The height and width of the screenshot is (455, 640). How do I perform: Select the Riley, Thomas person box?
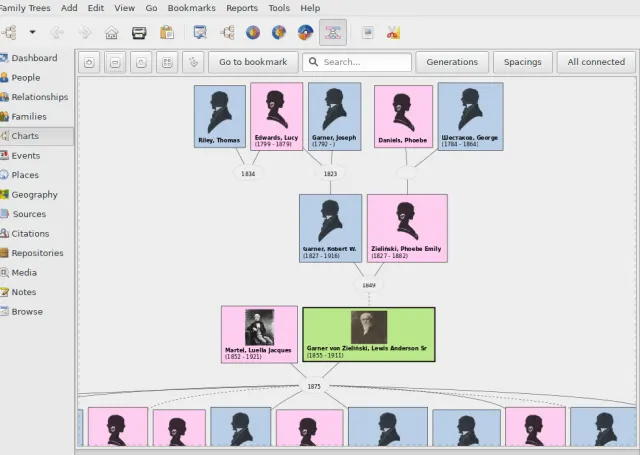220,117
